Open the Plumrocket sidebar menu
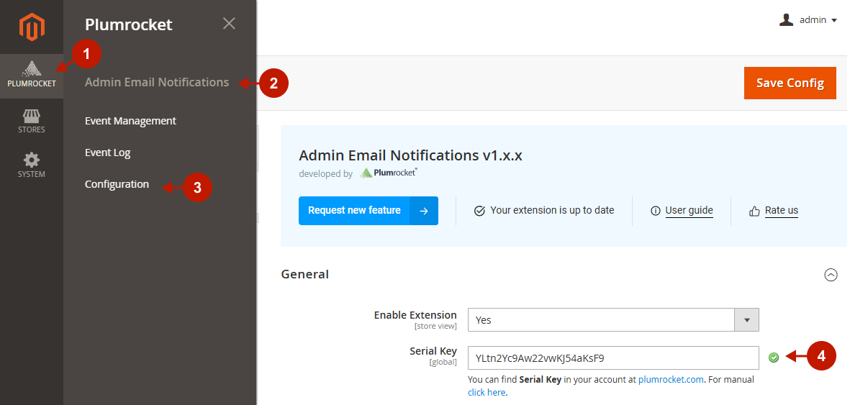The height and width of the screenshot is (405, 868). point(32,76)
